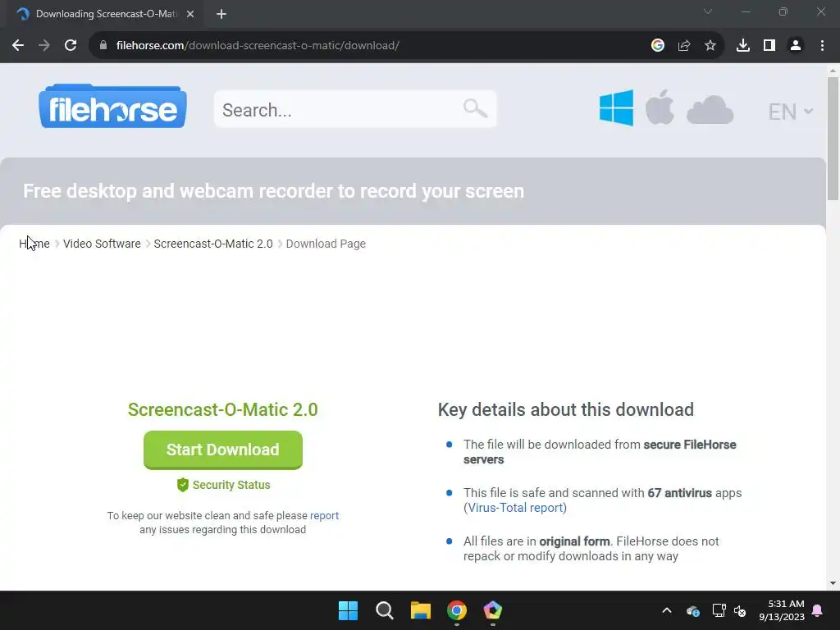840x630 pixels.
Task: Open the clock showing 5:31 AM
Action: (x=782, y=610)
